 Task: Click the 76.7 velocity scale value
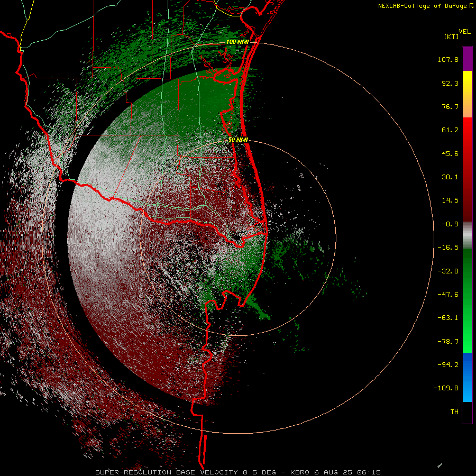pos(450,106)
